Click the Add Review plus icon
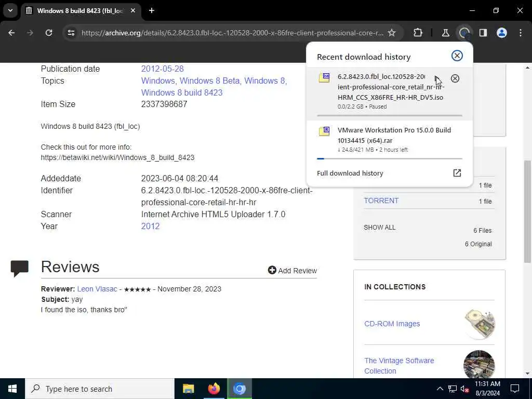Image resolution: width=532 pixels, height=399 pixels. point(272,270)
